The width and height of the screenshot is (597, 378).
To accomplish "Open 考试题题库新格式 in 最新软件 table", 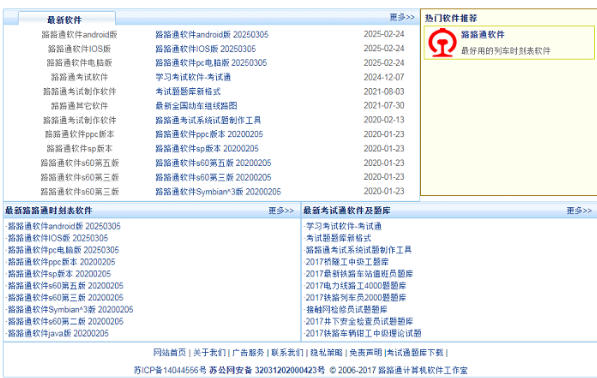I will coord(188,91).
